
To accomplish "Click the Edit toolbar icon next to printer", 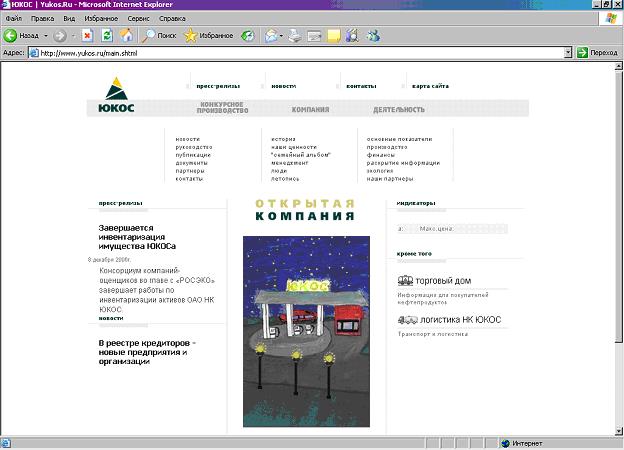I will point(314,36).
